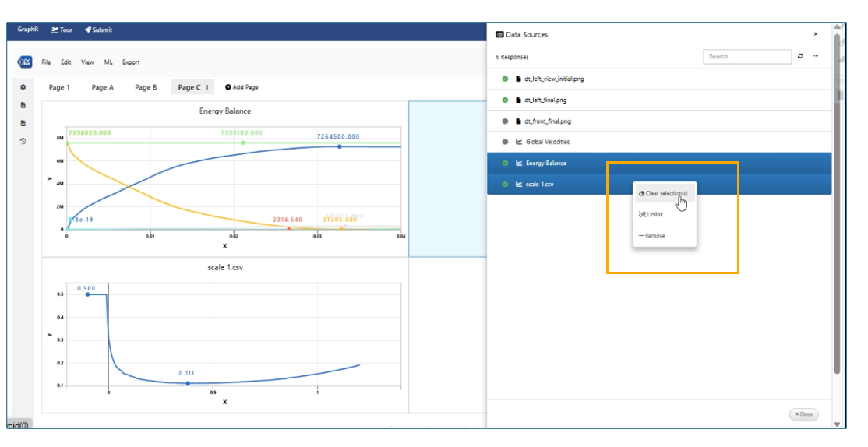Click the file icon beside dt_left_final.png

517,100
